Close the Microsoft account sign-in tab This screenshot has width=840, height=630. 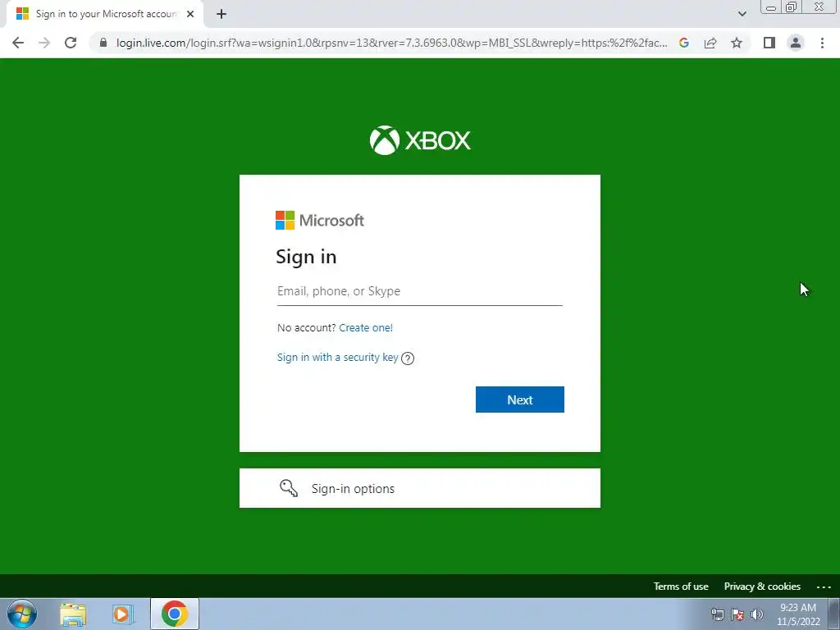(190, 14)
